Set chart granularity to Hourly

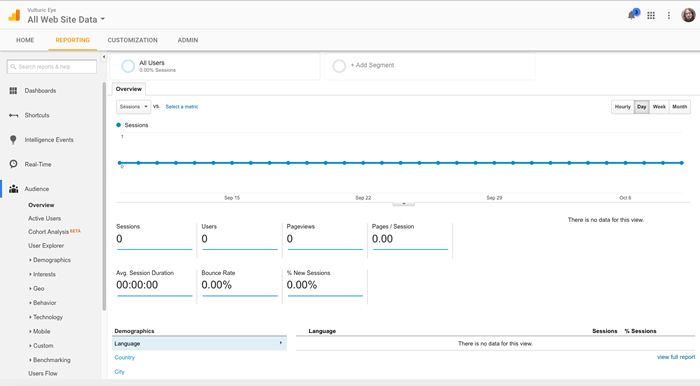click(x=622, y=107)
